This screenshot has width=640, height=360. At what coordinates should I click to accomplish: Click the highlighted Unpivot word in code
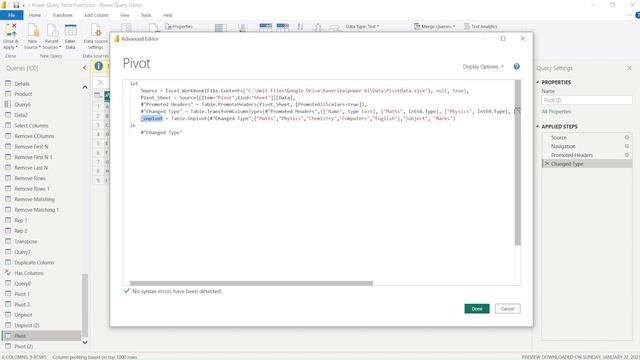152,118
